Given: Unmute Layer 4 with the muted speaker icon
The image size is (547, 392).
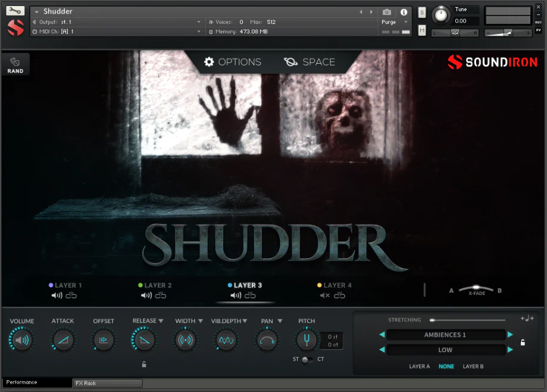Looking at the screenshot, I should 325,296.
